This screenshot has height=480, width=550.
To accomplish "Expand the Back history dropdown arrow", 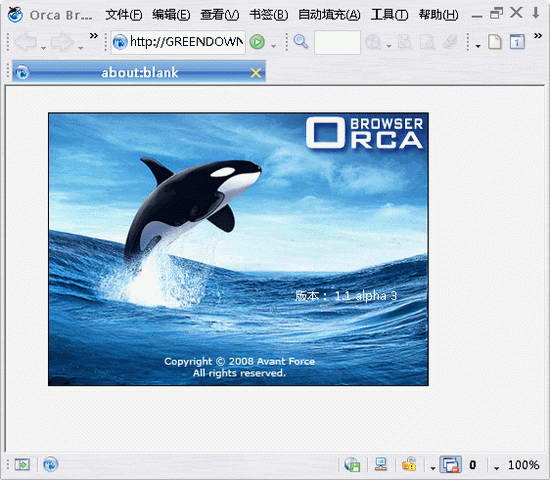I will [x=43, y=47].
